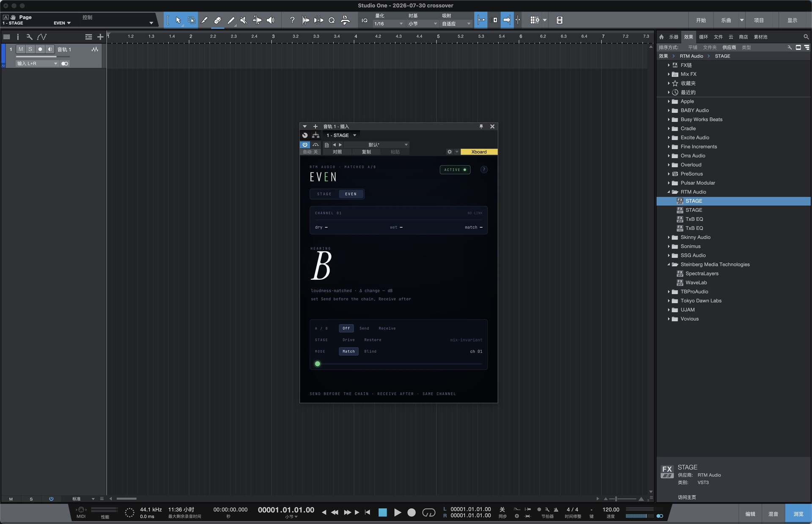Click the plugin settings gear icon
Image resolution: width=812 pixels, height=524 pixels.
click(x=450, y=152)
